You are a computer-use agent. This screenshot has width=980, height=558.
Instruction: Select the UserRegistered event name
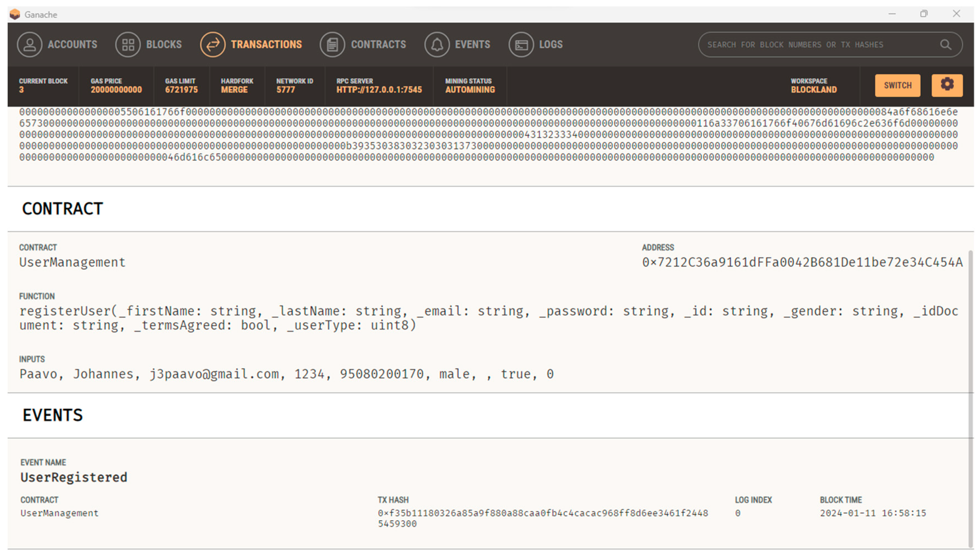tap(74, 477)
